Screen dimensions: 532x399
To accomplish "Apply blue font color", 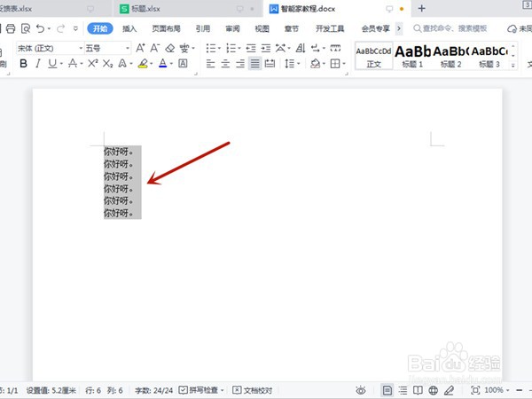I will [163, 64].
